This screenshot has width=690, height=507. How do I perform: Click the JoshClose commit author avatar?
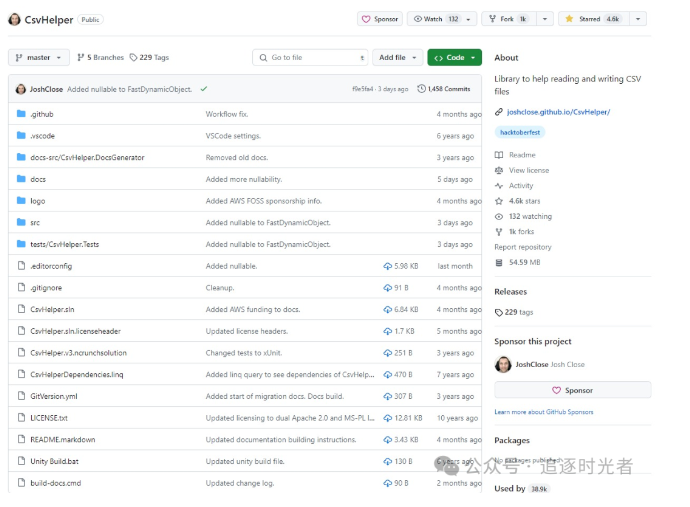tap(21, 89)
